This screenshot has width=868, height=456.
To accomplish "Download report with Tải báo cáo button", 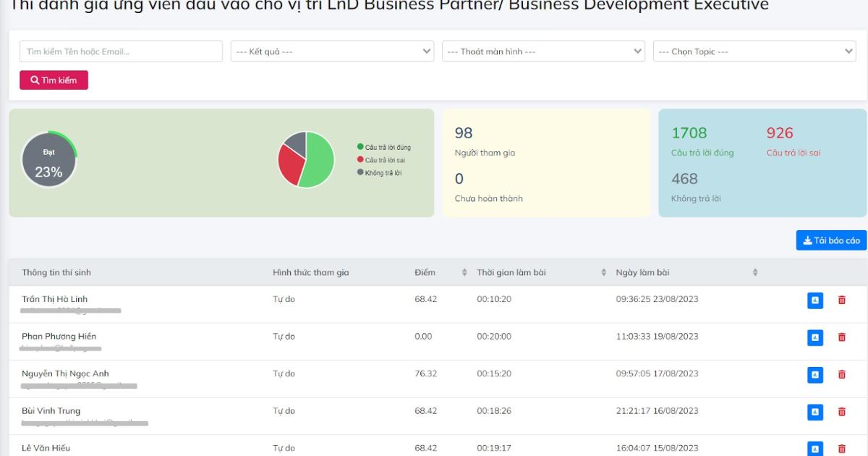I will (x=831, y=240).
